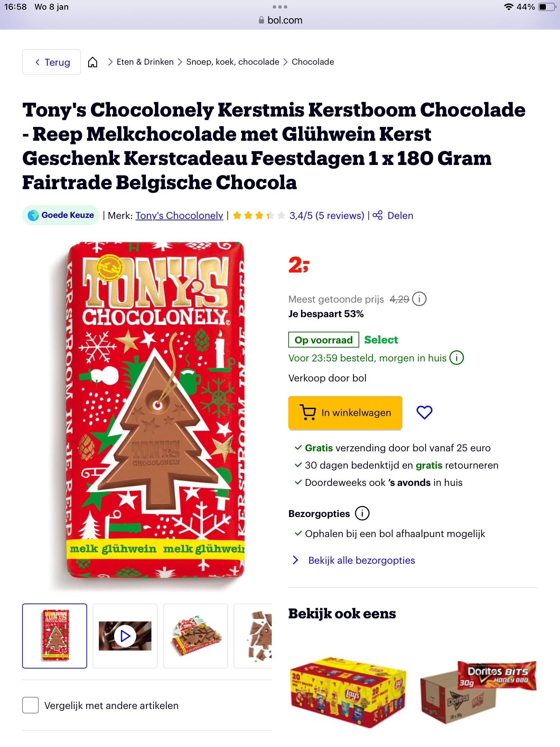Play the product video thumbnail
560x747 pixels.
[x=125, y=636]
